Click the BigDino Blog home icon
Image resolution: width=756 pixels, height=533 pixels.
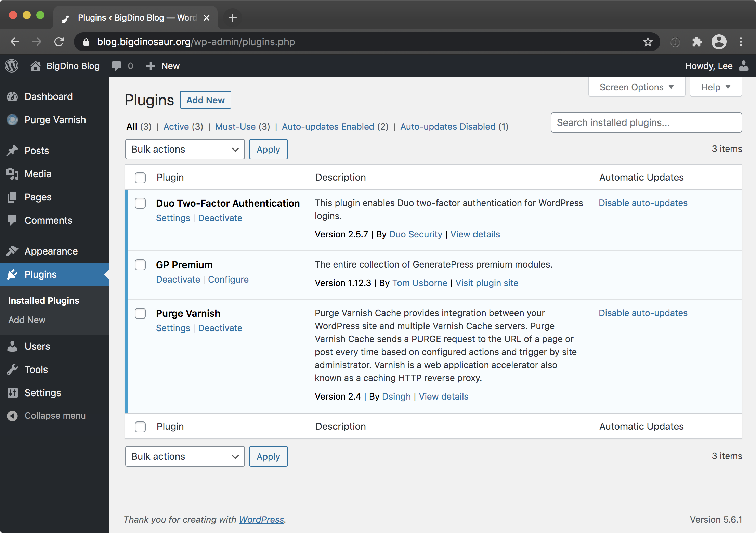[x=36, y=66]
